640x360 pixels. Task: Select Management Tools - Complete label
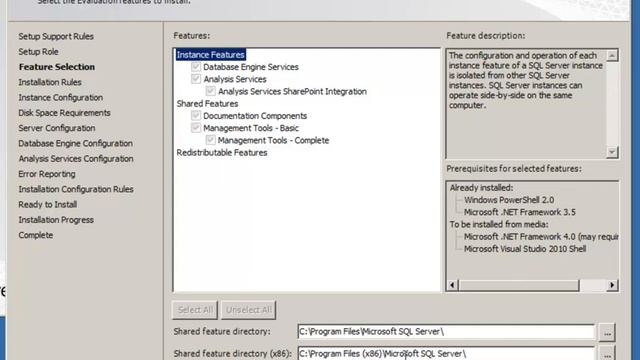coord(273,140)
